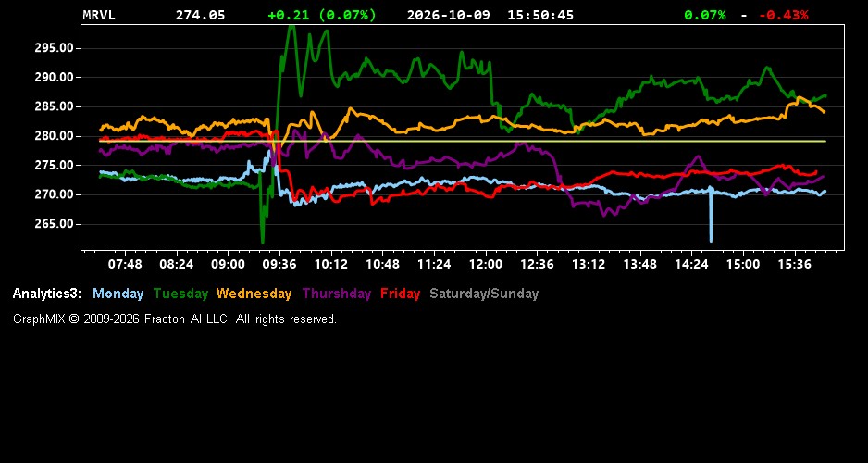Click the 11:24 time axis label
Viewport: 868px width, 463px height.
(x=434, y=264)
